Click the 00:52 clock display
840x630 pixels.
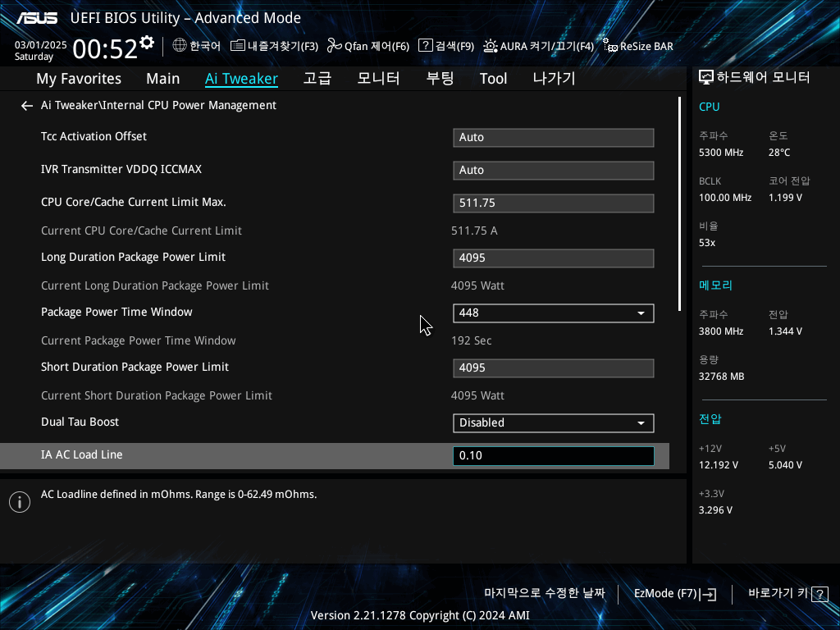click(105, 48)
